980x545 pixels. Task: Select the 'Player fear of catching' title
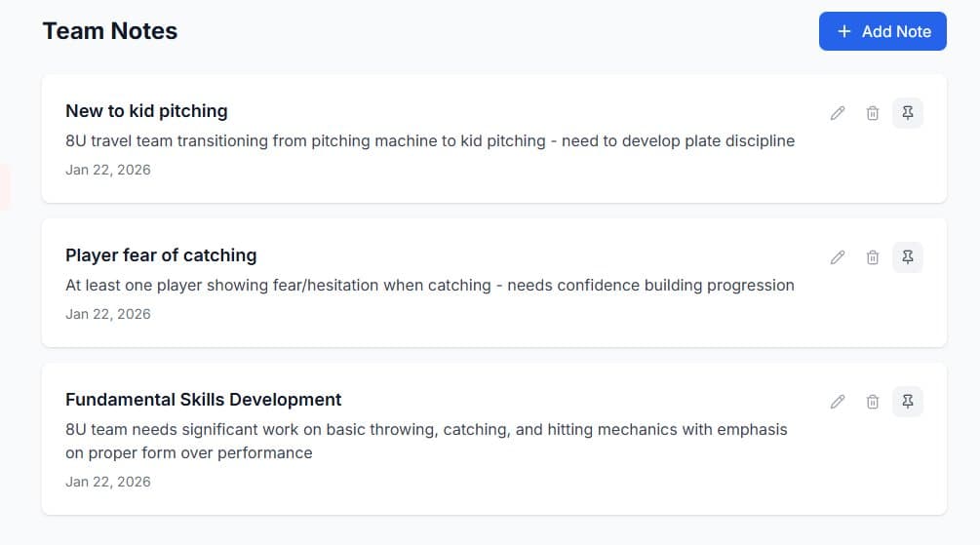(x=161, y=255)
